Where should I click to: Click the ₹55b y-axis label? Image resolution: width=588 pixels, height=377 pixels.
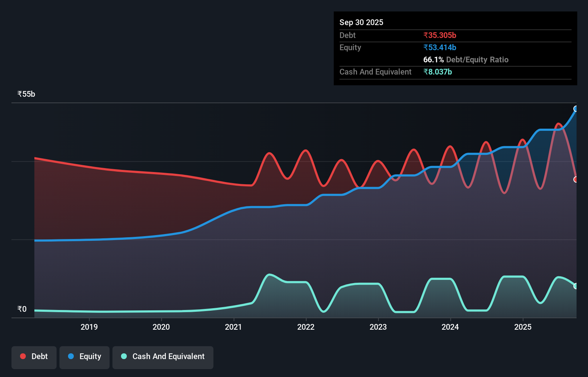point(26,94)
